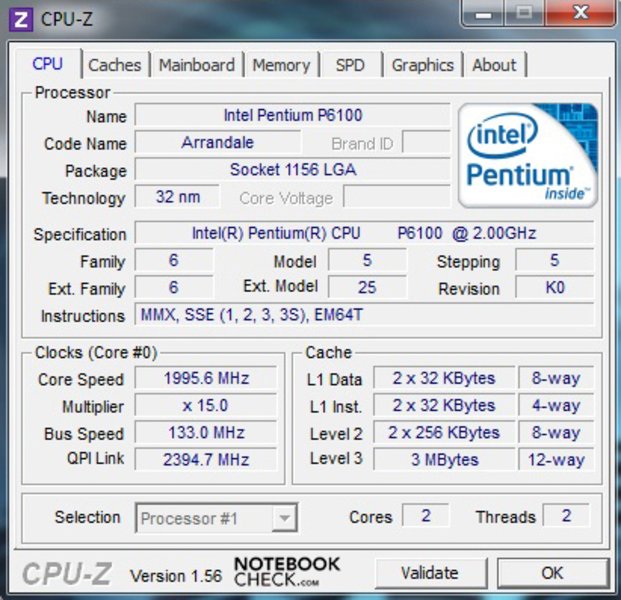Click the Level 3 12-way associativity value
The image size is (621, 600).
tap(556, 460)
